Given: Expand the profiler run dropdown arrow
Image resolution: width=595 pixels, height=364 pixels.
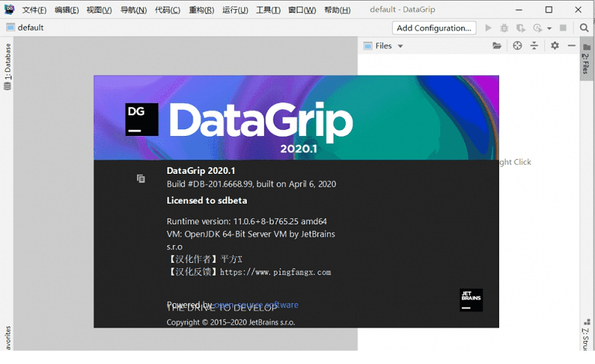Looking at the screenshot, I should coord(549,28).
